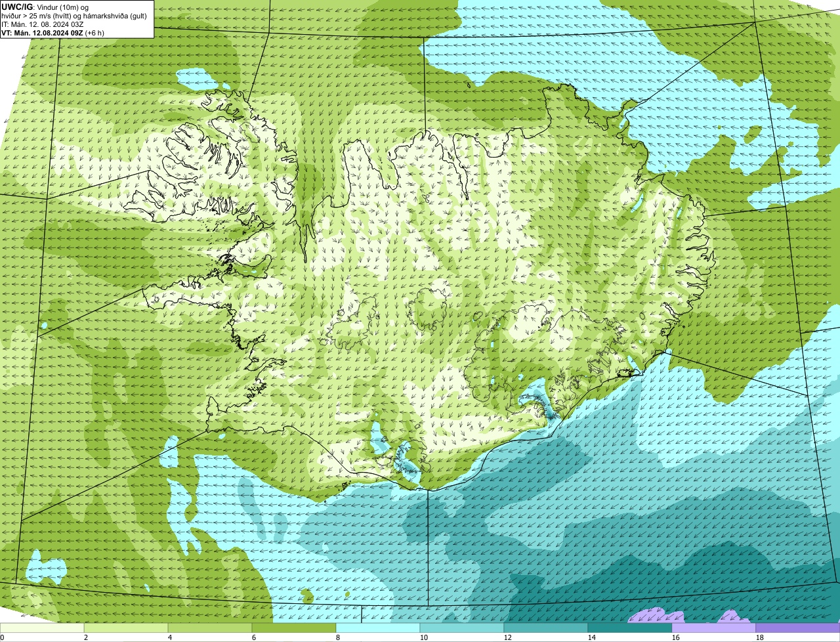Click the 16–18 m/s light purple legend swatch
This screenshot has width=840, height=642.
[x=714, y=628]
